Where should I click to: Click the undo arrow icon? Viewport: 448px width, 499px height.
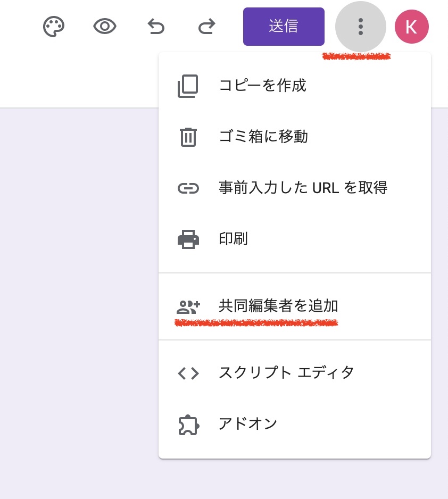(x=156, y=26)
